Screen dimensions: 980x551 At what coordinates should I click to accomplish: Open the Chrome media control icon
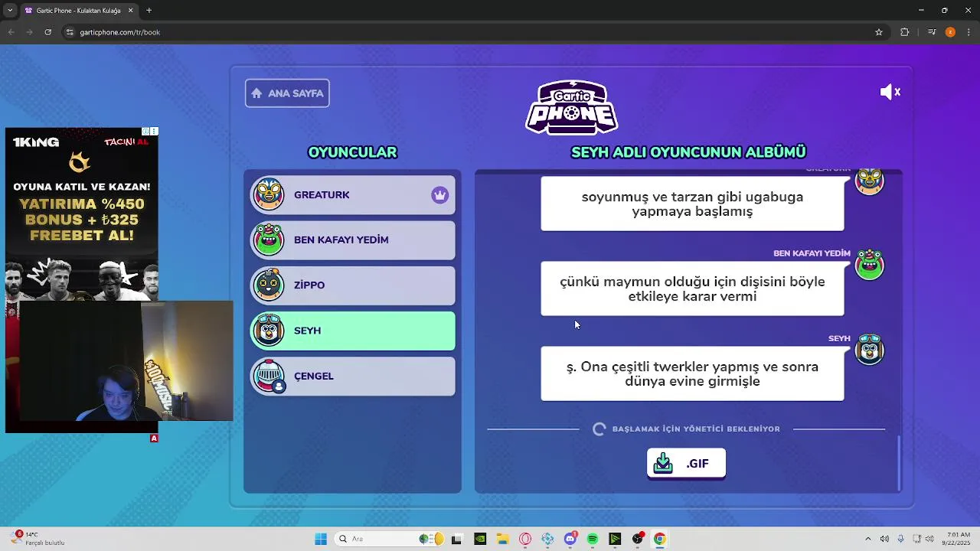pos(932,32)
